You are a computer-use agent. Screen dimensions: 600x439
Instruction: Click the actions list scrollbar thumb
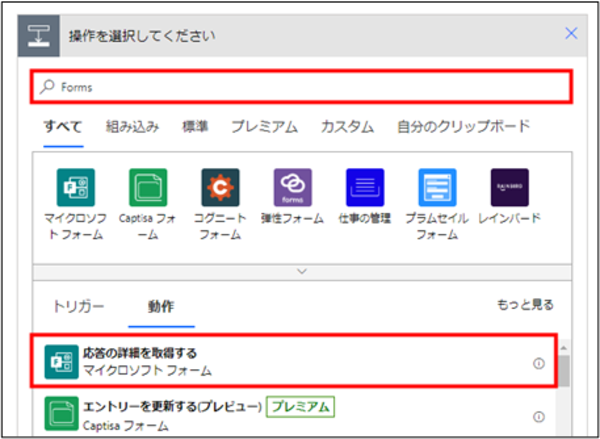click(x=564, y=370)
